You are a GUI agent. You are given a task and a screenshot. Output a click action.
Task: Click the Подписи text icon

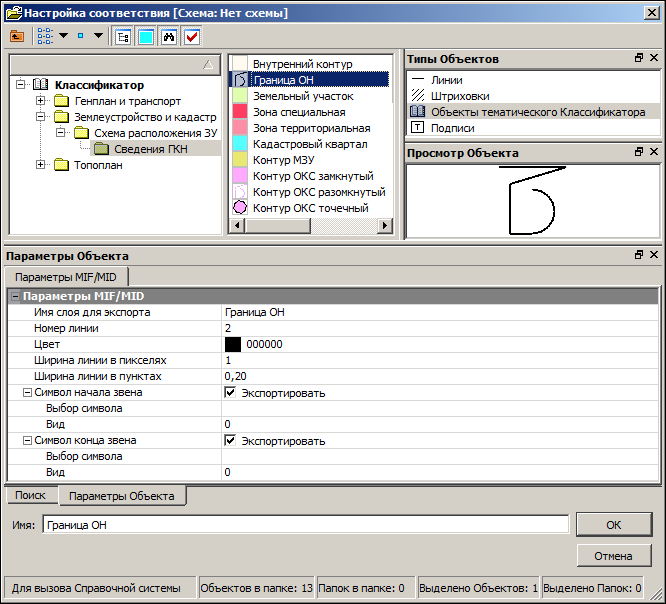point(418,127)
